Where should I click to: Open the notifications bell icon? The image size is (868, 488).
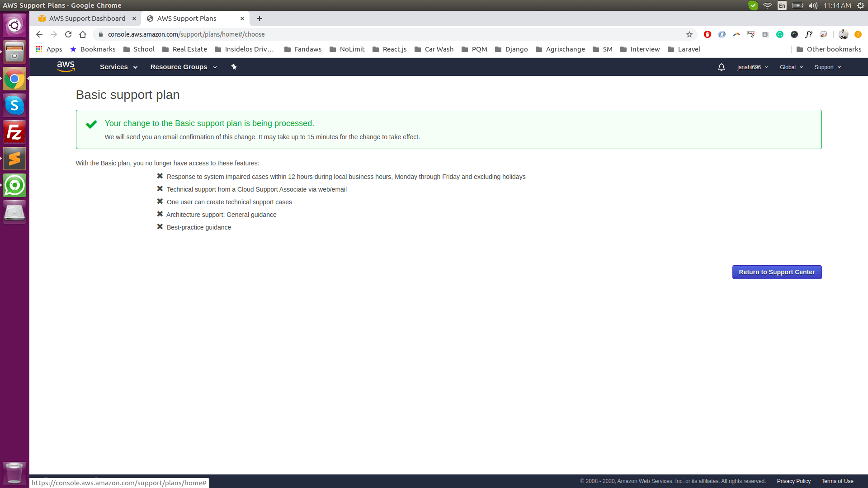click(721, 67)
